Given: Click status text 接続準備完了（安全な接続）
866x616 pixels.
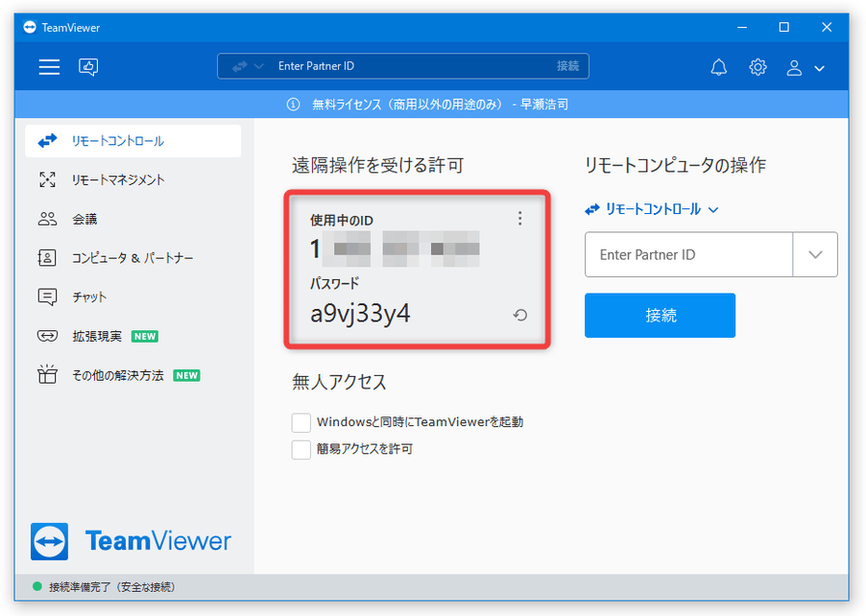Looking at the screenshot, I should click(x=112, y=587).
